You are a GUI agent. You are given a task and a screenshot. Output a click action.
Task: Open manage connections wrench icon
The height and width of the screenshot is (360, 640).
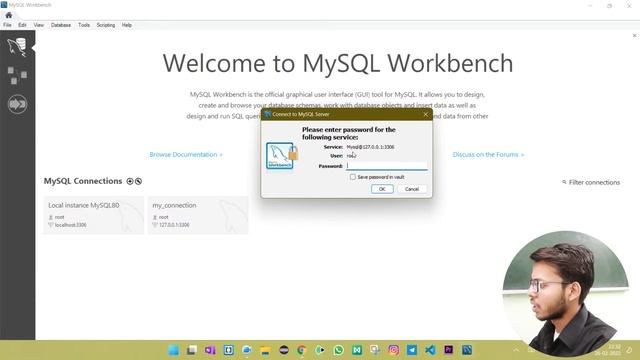[139, 181]
